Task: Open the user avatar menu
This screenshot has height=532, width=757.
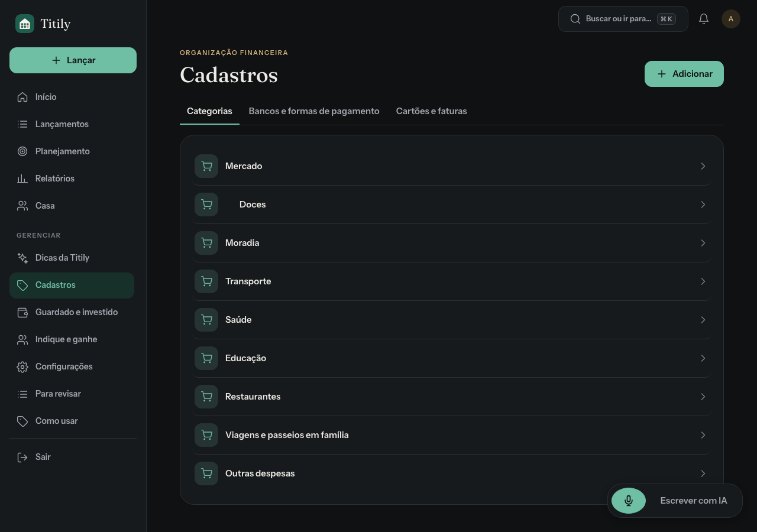Action: pos(731,19)
